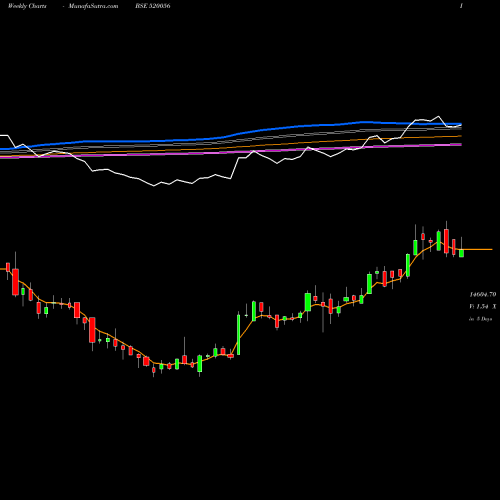Click the last green candle at chart's right end

[x=461, y=253]
